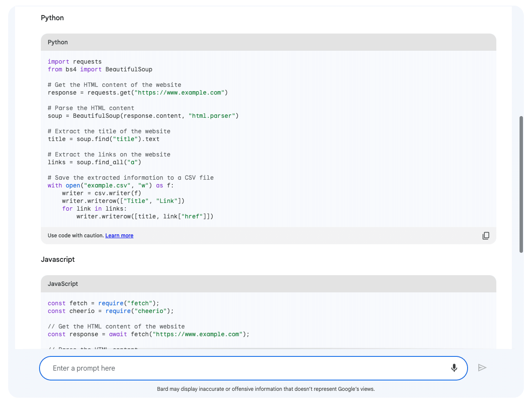Click the Python code block header bar

pos(268,42)
